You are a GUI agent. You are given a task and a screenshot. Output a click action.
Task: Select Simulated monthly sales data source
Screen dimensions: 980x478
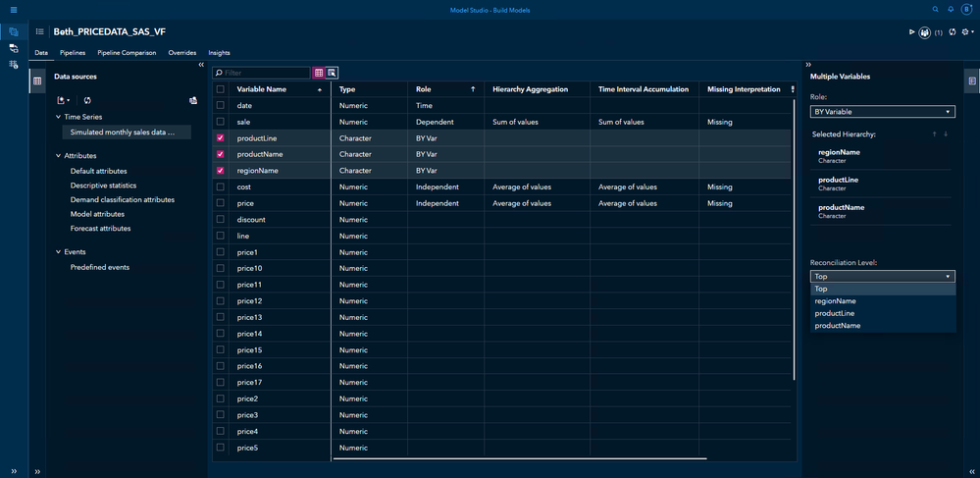(x=127, y=133)
